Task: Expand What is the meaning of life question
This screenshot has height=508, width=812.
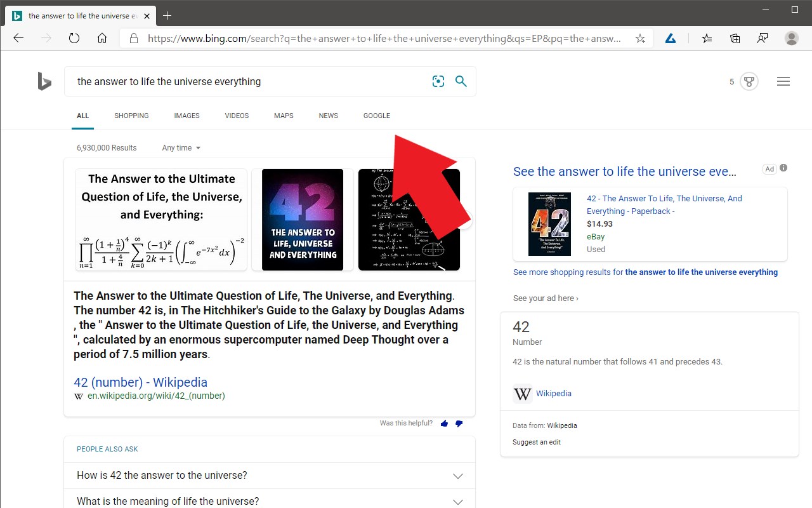Action: click(x=270, y=500)
